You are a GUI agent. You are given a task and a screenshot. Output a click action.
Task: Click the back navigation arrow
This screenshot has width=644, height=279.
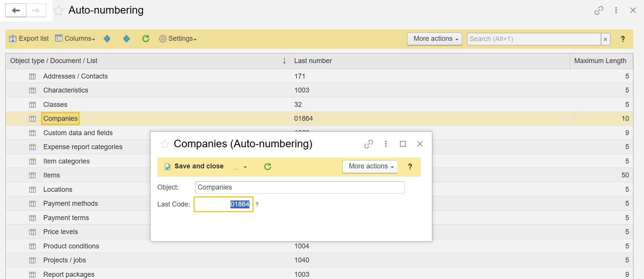(16, 11)
